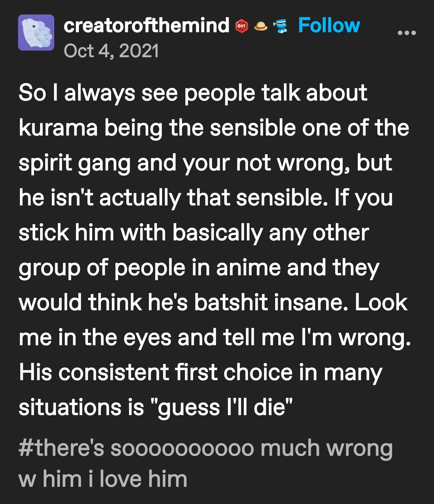Viewport: 434px width, 504px height.
Task: Click the "w him i love him" tag text
Action: tap(103, 479)
